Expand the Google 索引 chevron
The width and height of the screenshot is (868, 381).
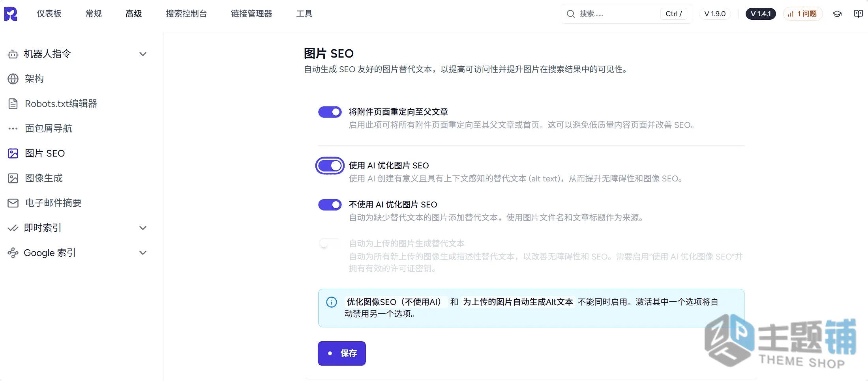click(143, 253)
